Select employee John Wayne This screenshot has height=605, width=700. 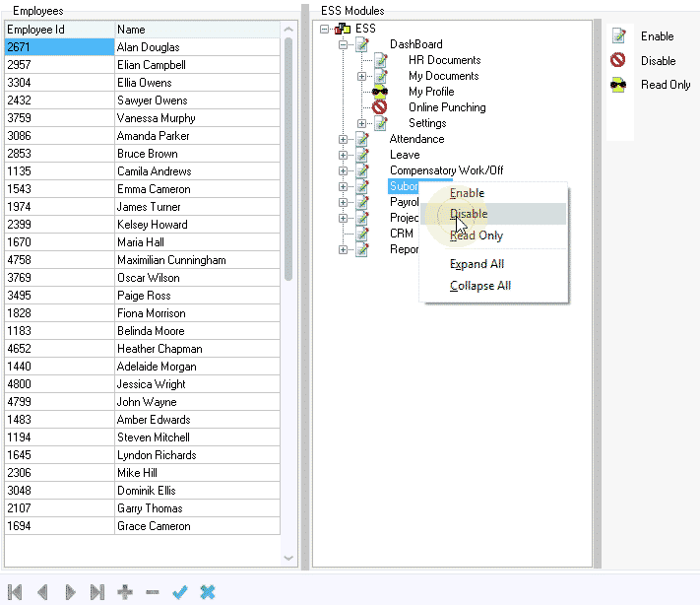tap(143, 402)
